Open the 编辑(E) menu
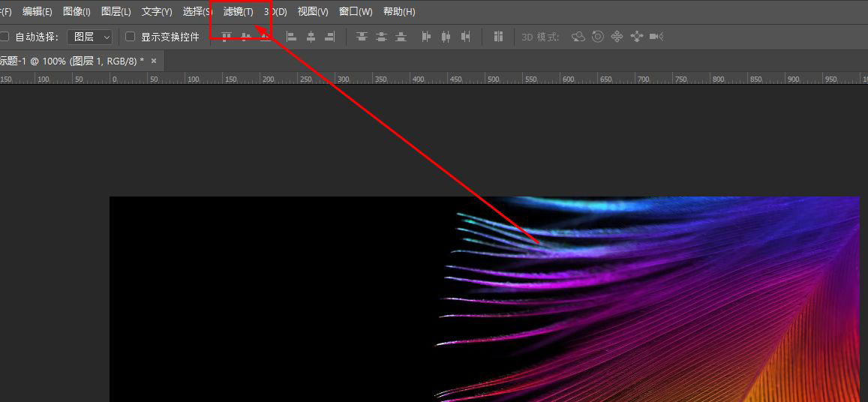 click(37, 12)
